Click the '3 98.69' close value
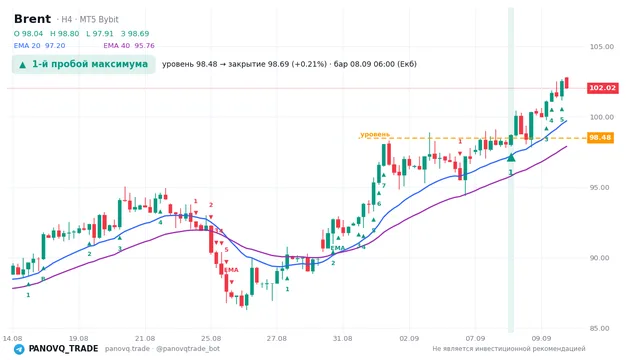 tap(135, 34)
